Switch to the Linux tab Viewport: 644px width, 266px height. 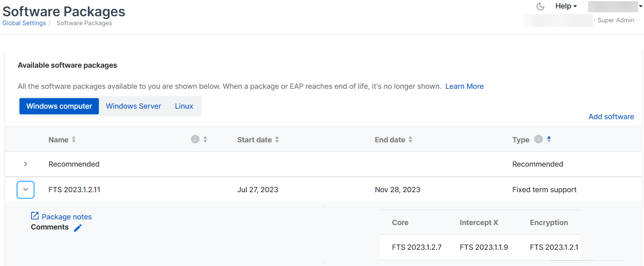pyautogui.click(x=184, y=106)
